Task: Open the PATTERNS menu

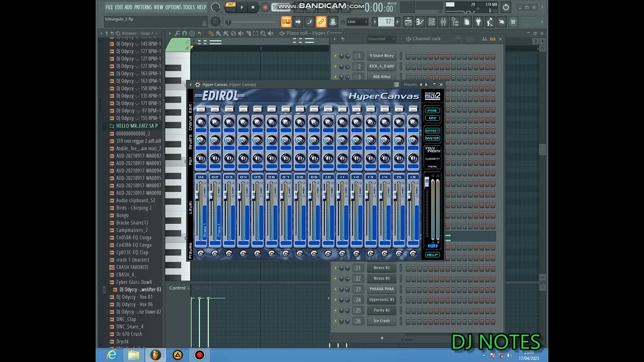Action: pos(143,7)
